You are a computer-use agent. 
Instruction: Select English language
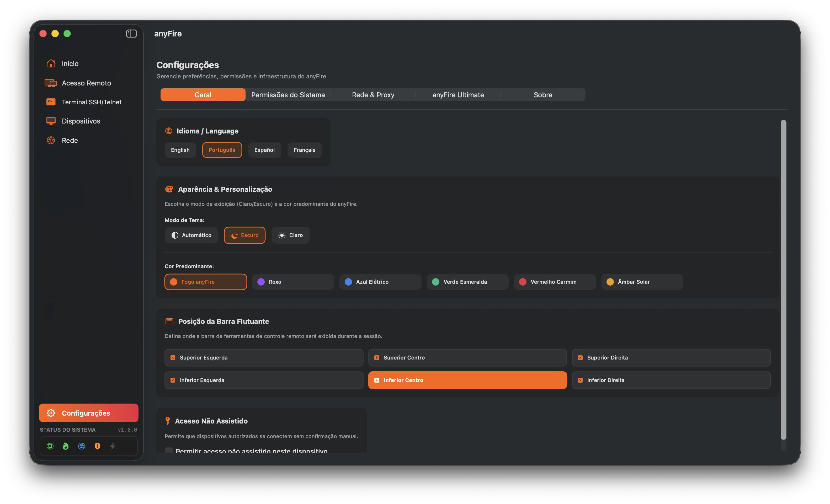(x=180, y=150)
